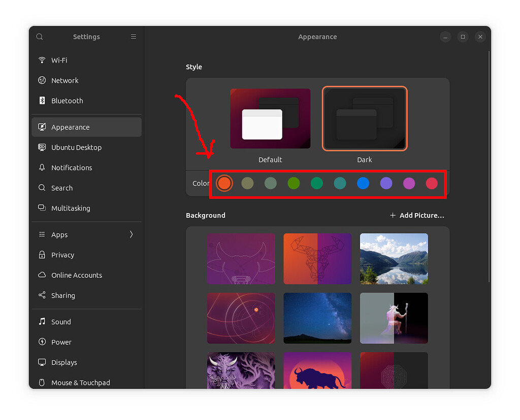The width and height of the screenshot is (520, 420).
Task: Open the hamburger menu
Action: pos(134,37)
